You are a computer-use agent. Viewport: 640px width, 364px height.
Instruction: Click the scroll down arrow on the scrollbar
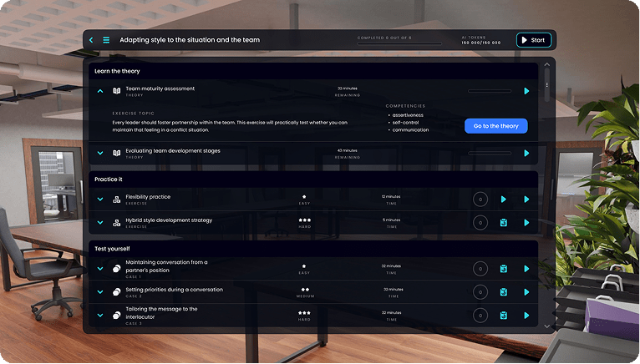coord(547,326)
